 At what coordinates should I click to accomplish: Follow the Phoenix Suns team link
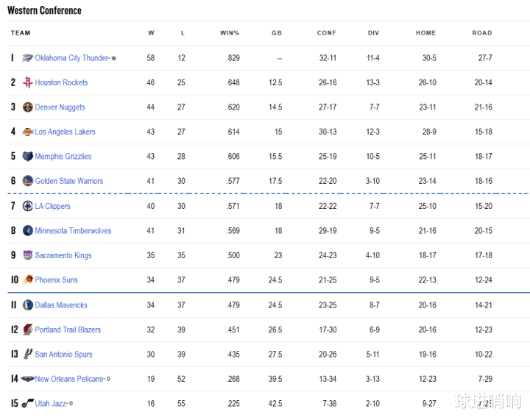point(57,280)
